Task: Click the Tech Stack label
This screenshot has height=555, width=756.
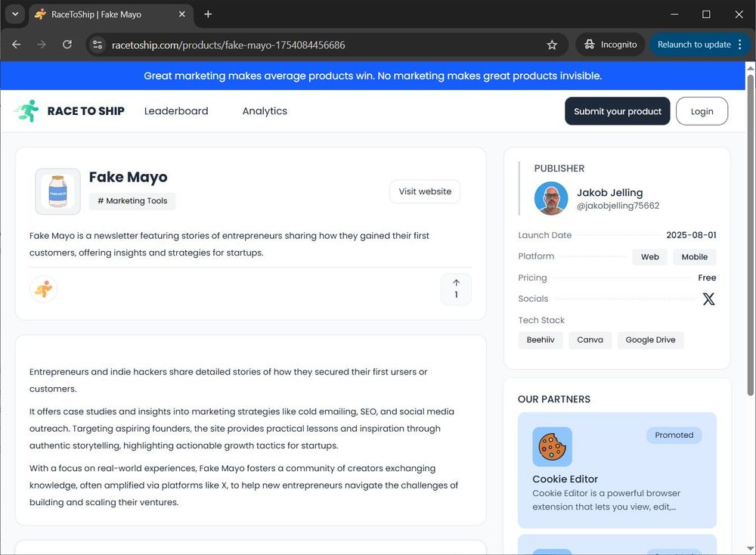Action: pyautogui.click(x=541, y=320)
